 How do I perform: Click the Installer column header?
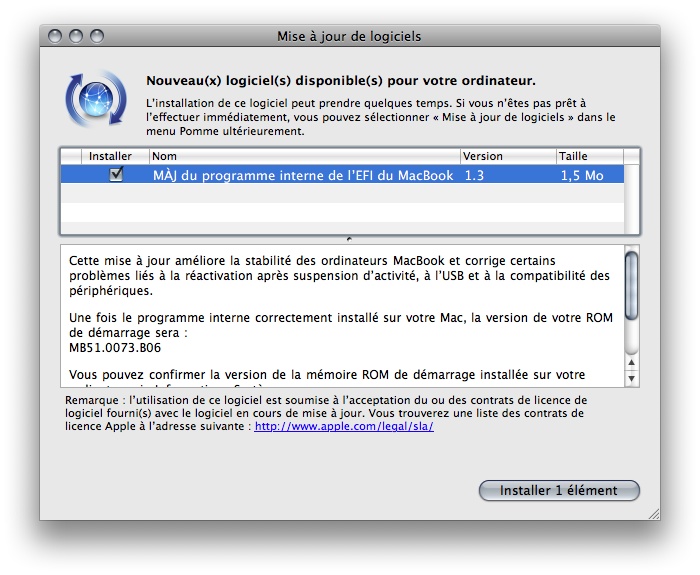click(x=115, y=156)
